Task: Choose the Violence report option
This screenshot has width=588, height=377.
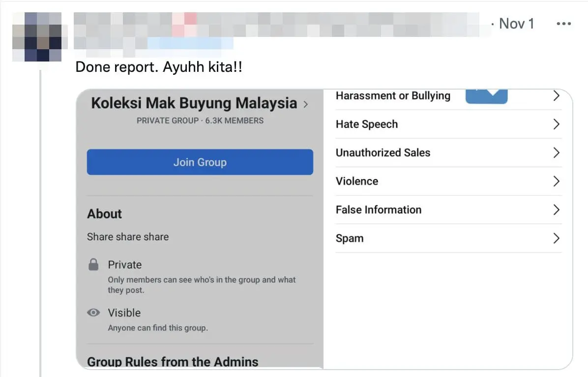Action: 357,181
